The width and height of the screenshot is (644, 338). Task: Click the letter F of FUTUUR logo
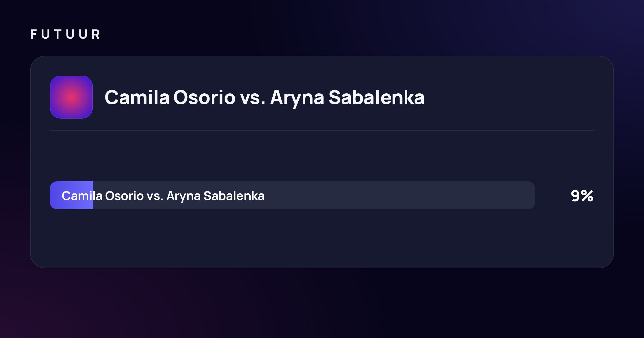(x=34, y=34)
